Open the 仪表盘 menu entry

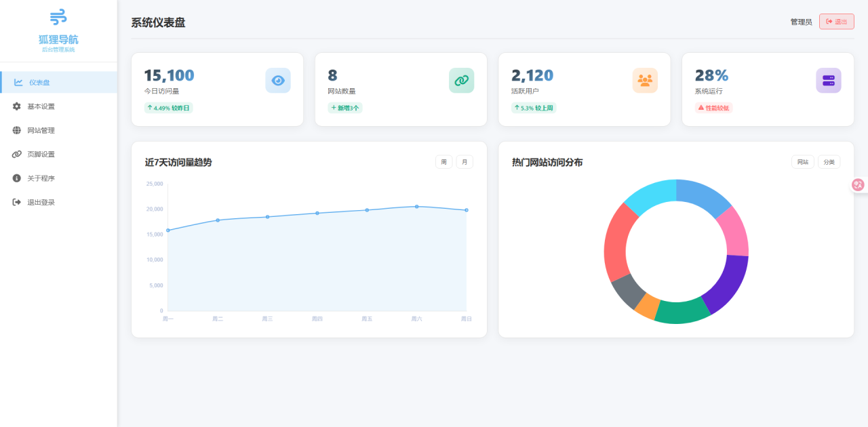tap(41, 82)
